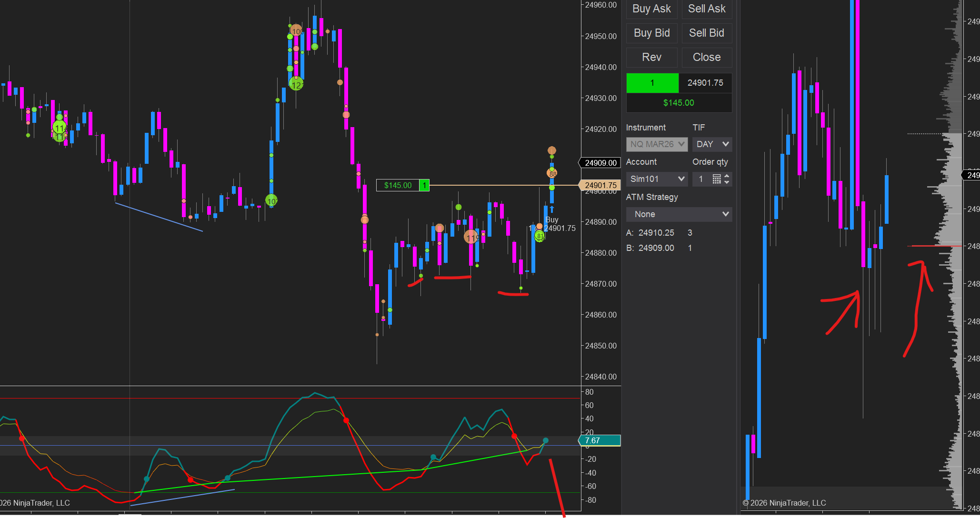Reverse position with Rev button
980x518 pixels.
(x=651, y=57)
